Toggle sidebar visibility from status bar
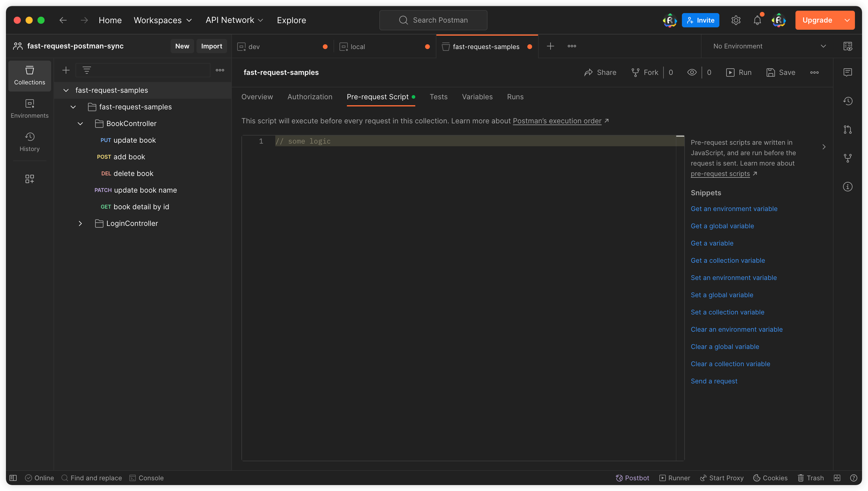Screen dimensions: 868x491 [13, 478]
